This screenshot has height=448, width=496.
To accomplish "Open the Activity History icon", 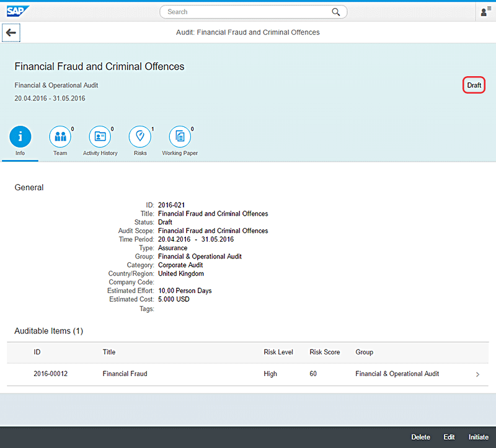I will (x=100, y=136).
